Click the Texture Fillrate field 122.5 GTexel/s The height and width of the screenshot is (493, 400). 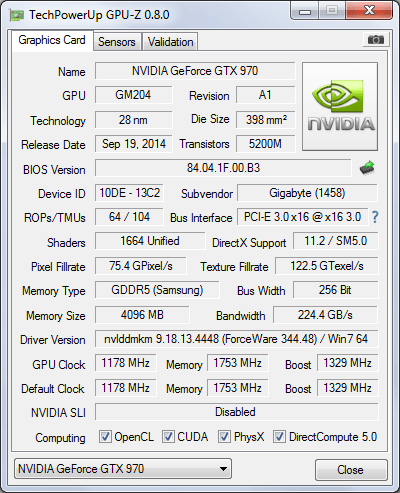coord(327,266)
